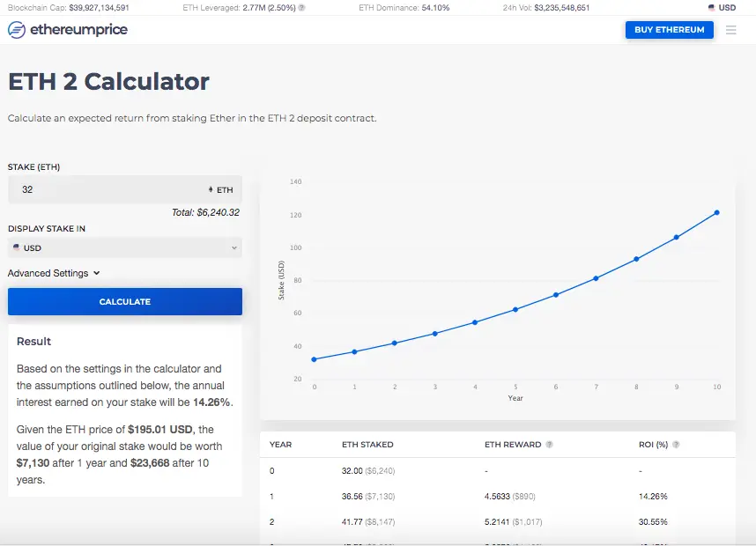Click the 30.55% ROI table cell
The height and width of the screenshot is (546, 756).
pos(653,522)
